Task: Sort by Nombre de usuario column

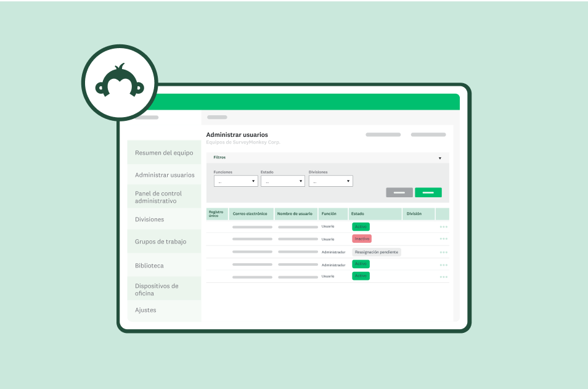Action: (296, 214)
